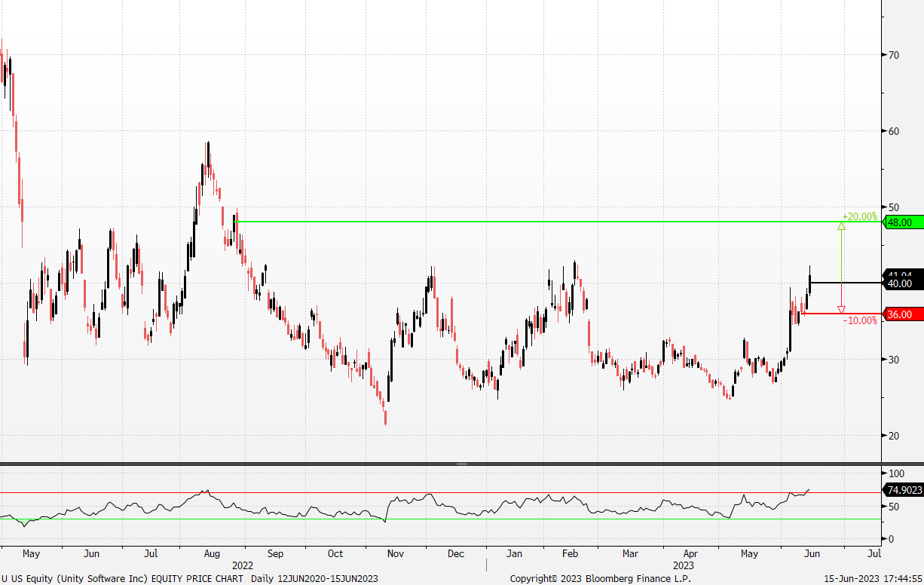Click the Nov label on the time axis
This screenshot has height=585, width=924.
point(395,554)
